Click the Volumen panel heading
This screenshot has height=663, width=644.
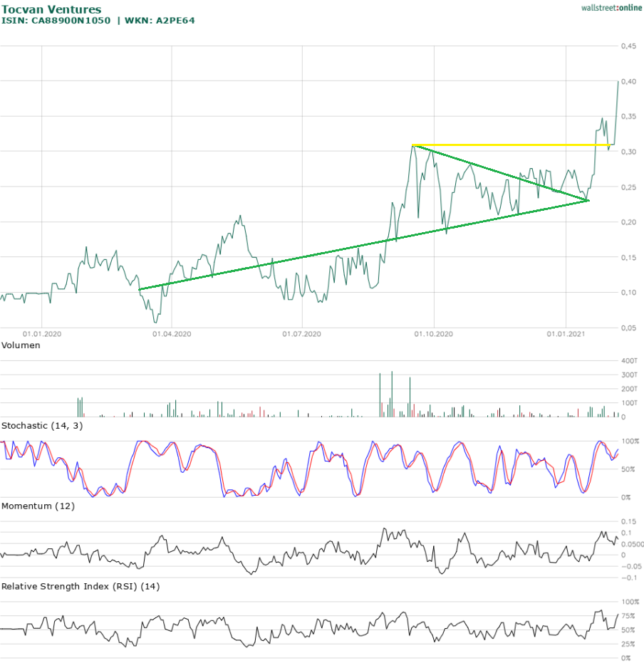point(21,345)
